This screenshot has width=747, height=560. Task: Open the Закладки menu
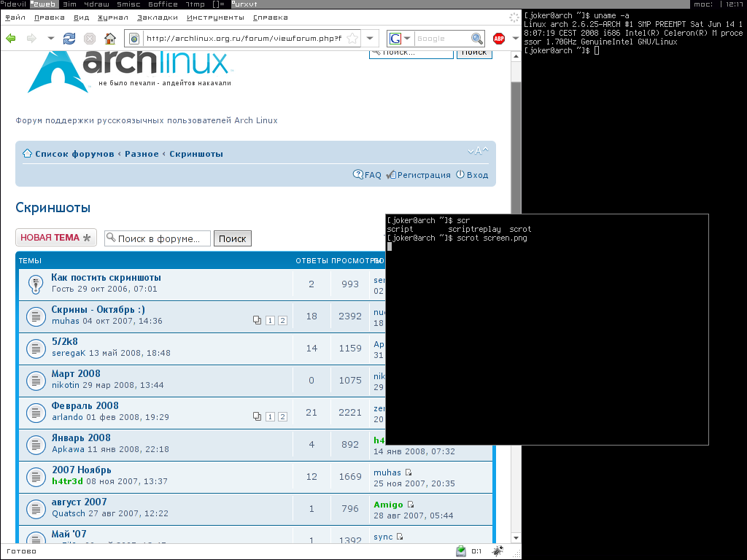[x=158, y=17]
